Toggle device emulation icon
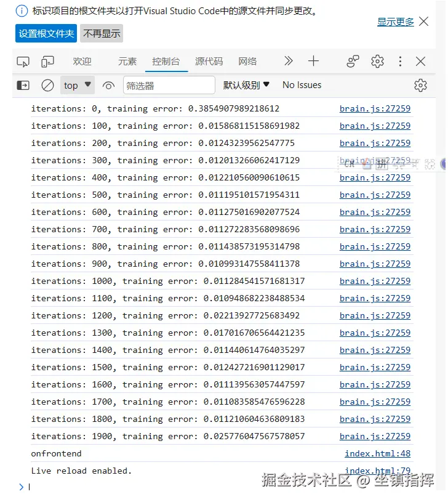The height and width of the screenshot is (502, 448). pos(47,61)
